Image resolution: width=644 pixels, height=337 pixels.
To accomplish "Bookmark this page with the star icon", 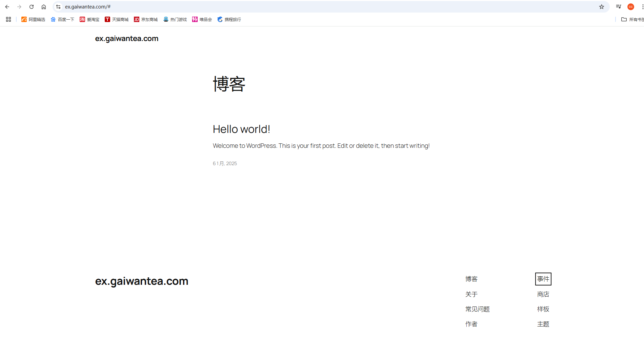I will [602, 7].
